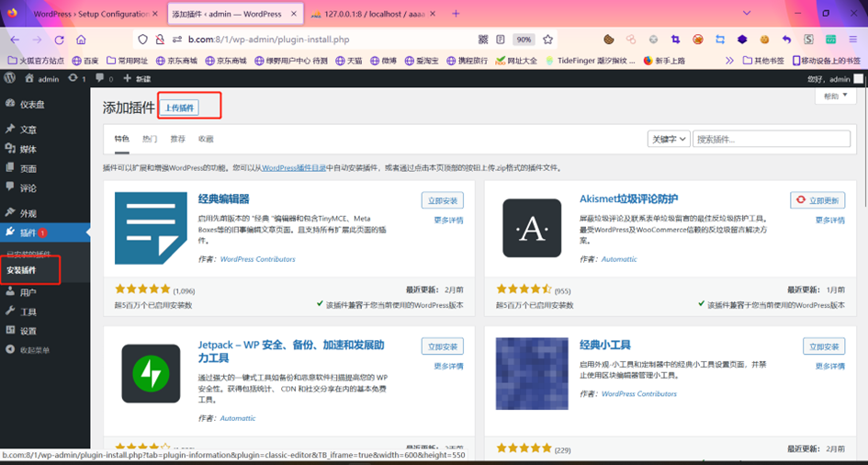
Task: Switch to the 热门 tab
Action: tap(150, 139)
